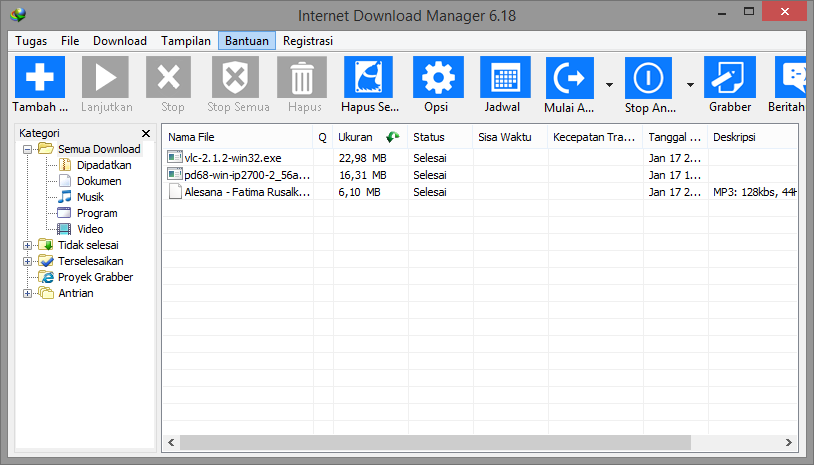
Task: Click the Hapus Selesai toolbar icon
Action: (x=369, y=77)
